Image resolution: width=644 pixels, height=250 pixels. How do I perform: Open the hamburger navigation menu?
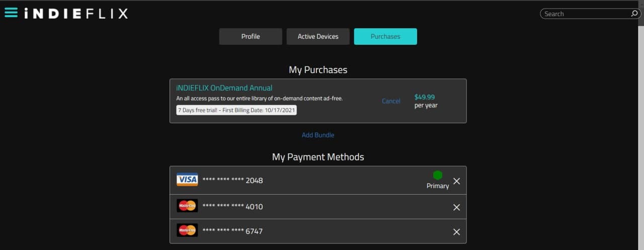(11, 13)
